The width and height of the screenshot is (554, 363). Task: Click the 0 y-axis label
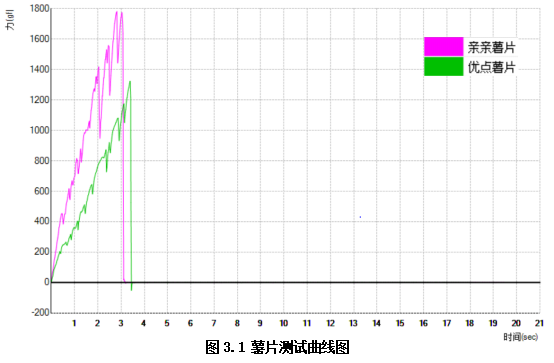[x=47, y=282]
